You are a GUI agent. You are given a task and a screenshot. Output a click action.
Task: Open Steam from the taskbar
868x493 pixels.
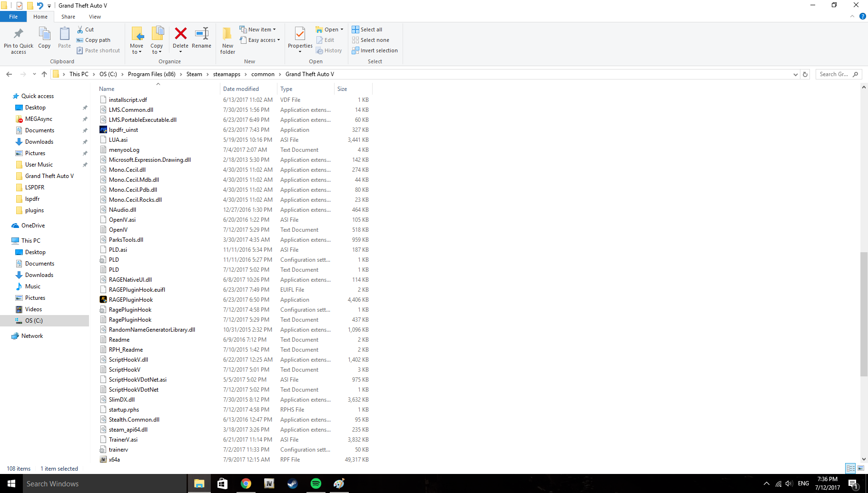(292, 483)
